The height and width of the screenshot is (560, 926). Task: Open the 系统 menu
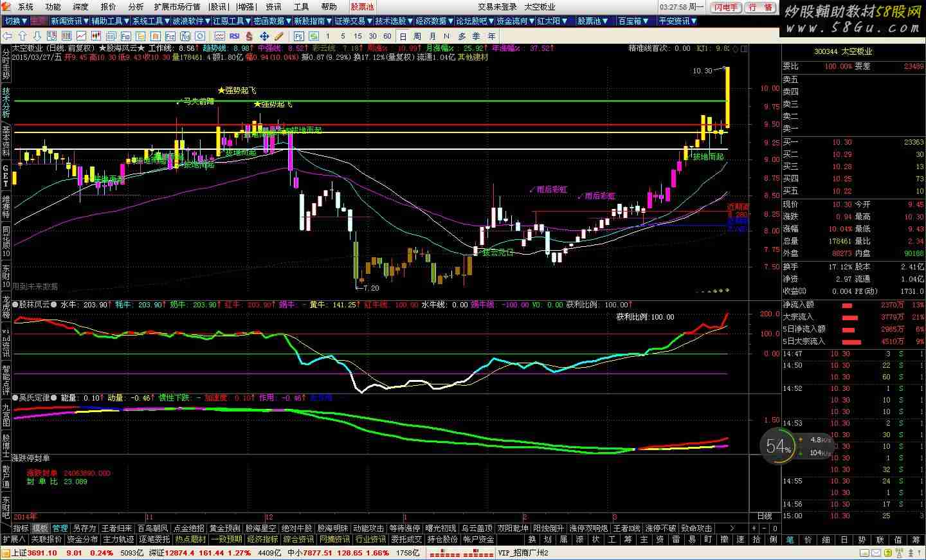(26, 6)
